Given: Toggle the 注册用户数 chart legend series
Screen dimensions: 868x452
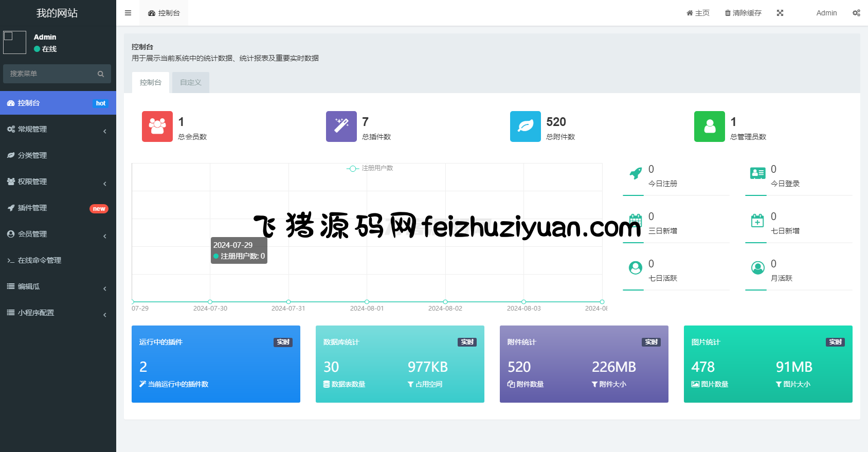Looking at the screenshot, I should 370,168.
